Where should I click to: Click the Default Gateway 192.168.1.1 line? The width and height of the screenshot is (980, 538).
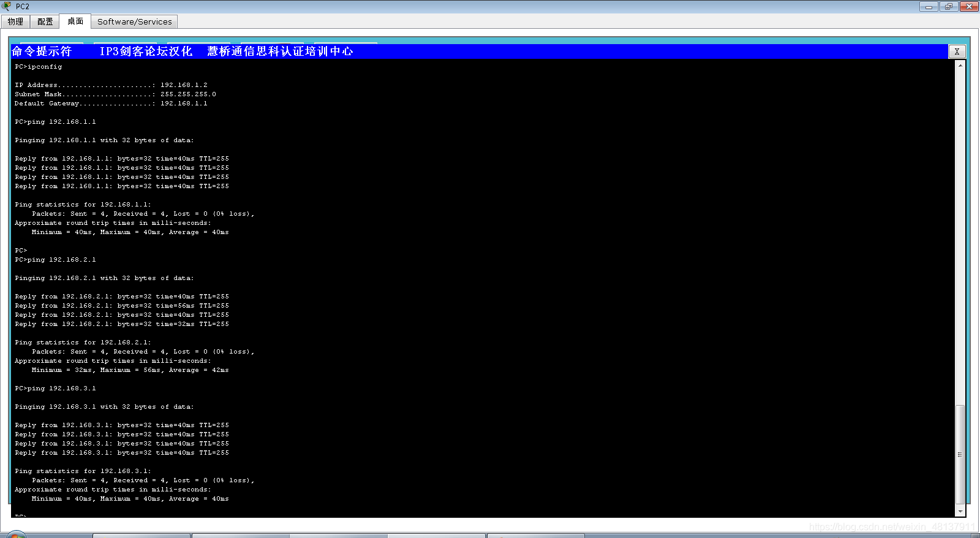tap(111, 104)
